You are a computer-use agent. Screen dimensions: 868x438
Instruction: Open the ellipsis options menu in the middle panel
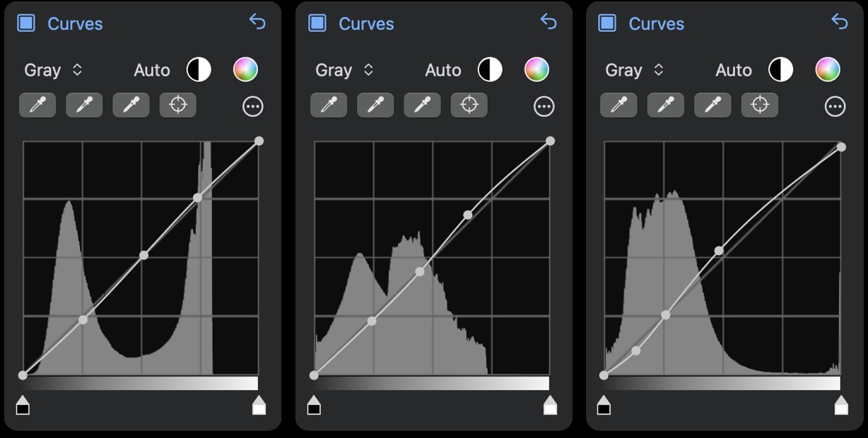click(x=544, y=106)
